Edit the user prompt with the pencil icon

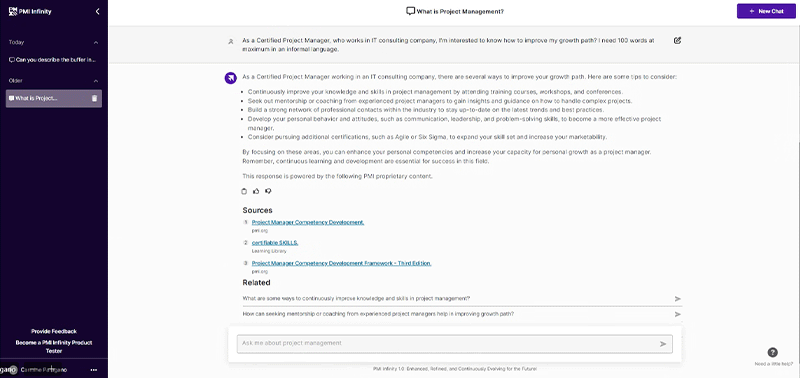pos(677,40)
